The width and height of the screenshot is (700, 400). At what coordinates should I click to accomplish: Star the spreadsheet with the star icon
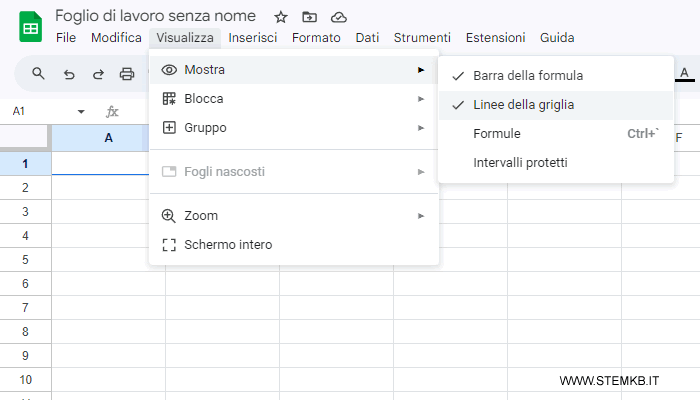pyautogui.click(x=281, y=17)
